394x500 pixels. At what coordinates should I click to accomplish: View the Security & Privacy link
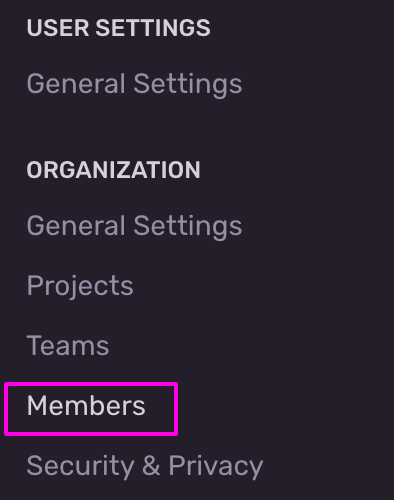point(145,466)
